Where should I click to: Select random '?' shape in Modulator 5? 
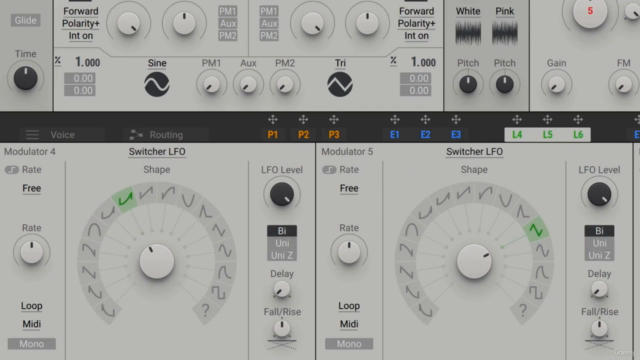[x=523, y=310]
